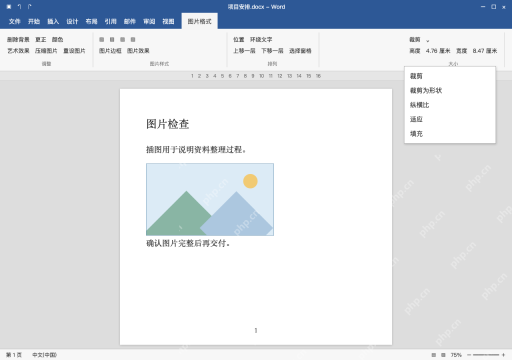Open the 选择窗格 pane
512x360 pixels.
[x=300, y=51]
